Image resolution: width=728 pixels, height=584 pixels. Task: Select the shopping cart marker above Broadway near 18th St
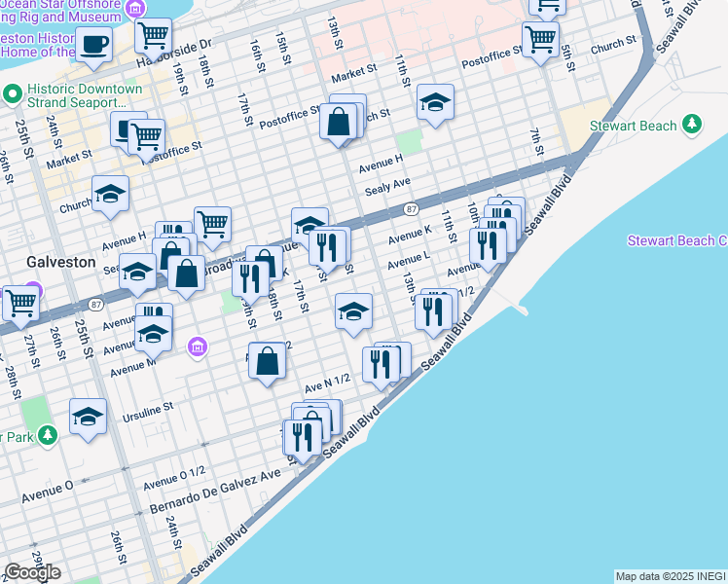coord(212,227)
